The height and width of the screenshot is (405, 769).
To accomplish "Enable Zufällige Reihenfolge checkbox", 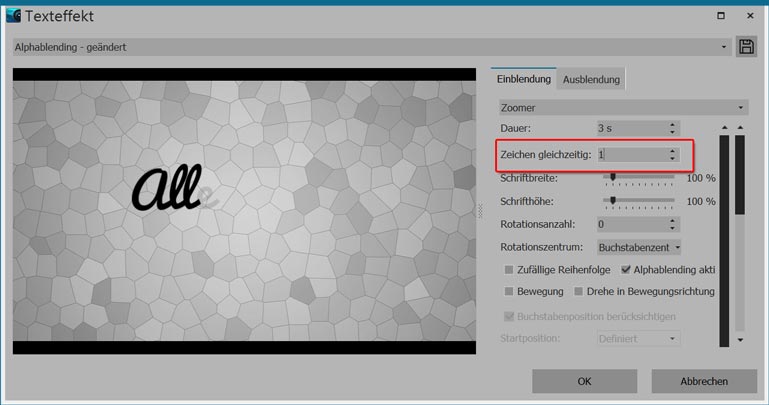I will point(509,270).
